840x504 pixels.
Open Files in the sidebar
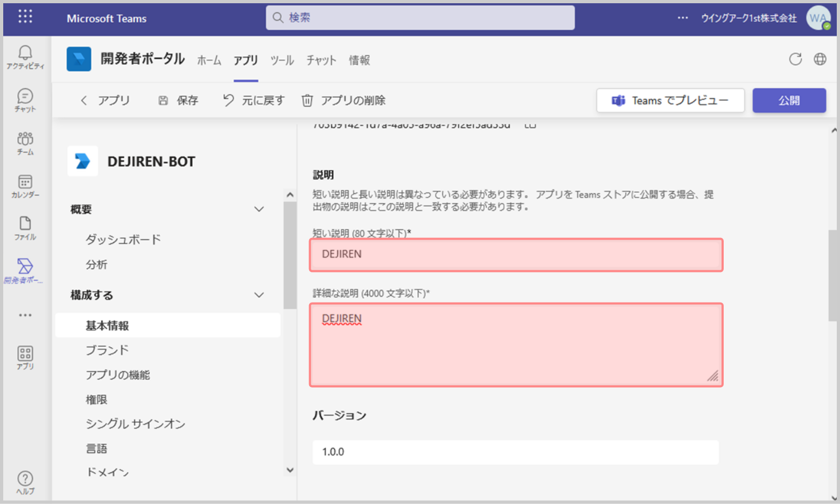pyautogui.click(x=25, y=228)
